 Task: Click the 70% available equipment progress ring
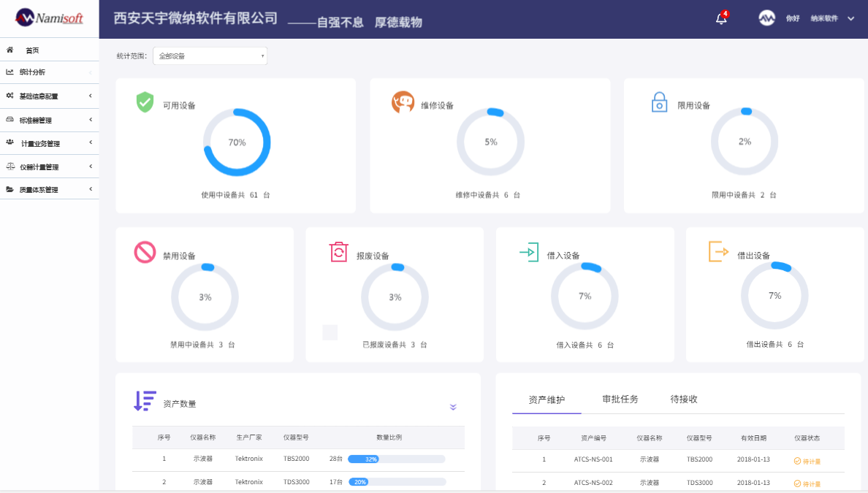point(237,142)
